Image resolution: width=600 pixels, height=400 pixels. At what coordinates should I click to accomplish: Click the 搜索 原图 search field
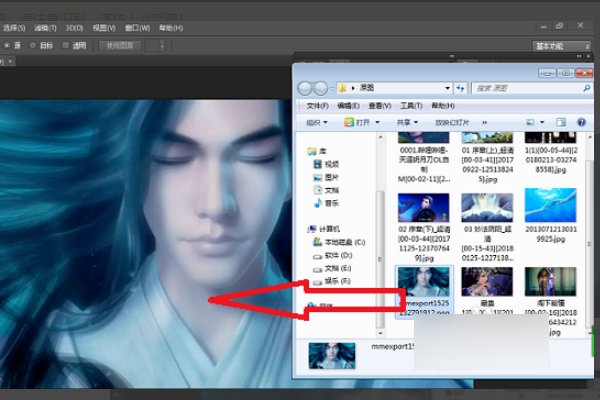pos(526,88)
